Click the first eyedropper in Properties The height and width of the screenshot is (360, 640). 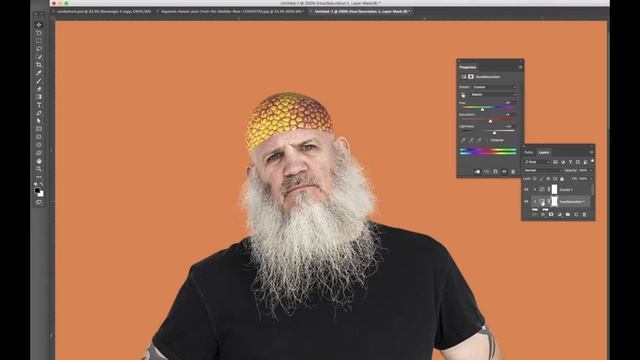click(463, 140)
